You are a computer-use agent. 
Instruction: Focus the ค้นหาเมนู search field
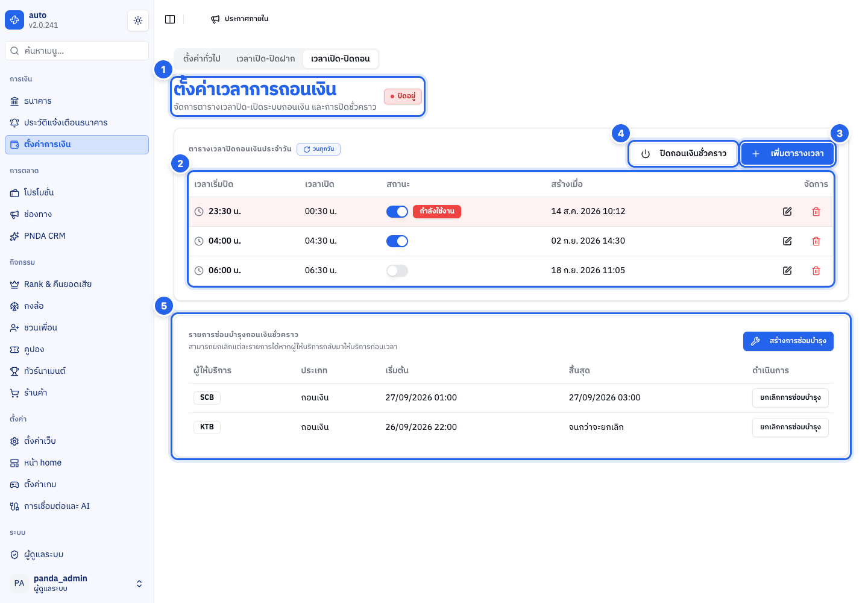[77, 51]
